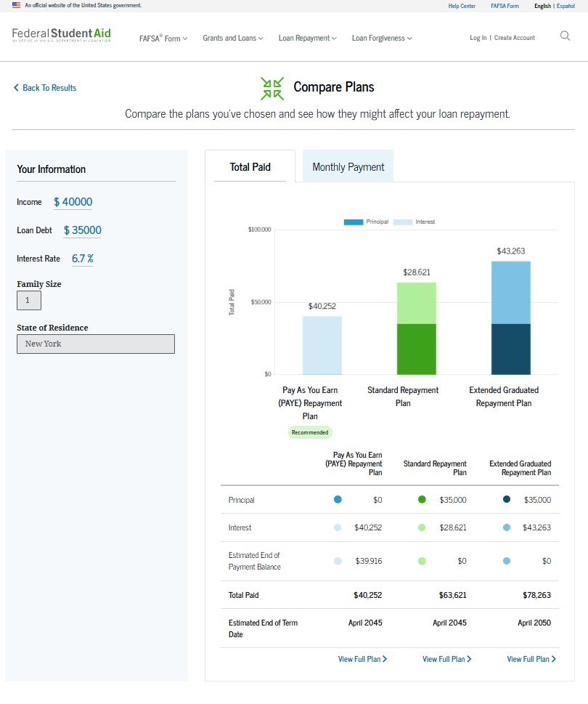588x704 pixels.
Task: Click the dark blue Principal dot for Extended Graduated
Action: click(506, 499)
